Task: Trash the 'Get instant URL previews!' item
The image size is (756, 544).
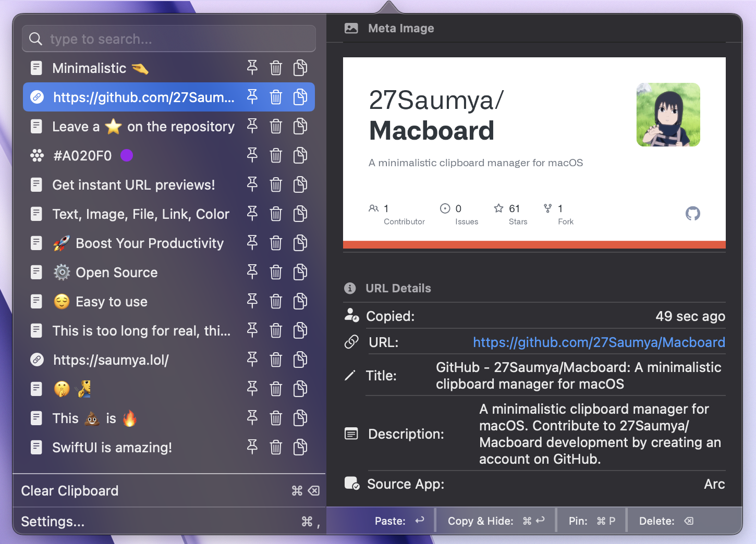Action: click(276, 184)
